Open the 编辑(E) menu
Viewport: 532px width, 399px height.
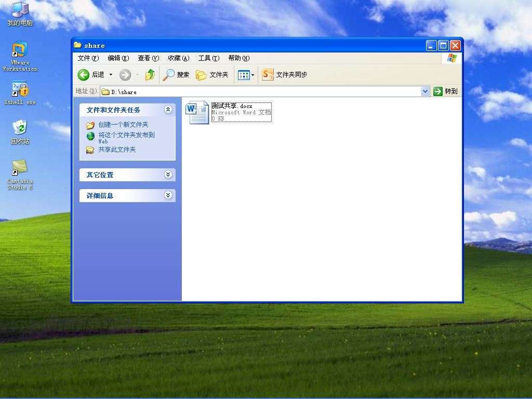(118, 58)
